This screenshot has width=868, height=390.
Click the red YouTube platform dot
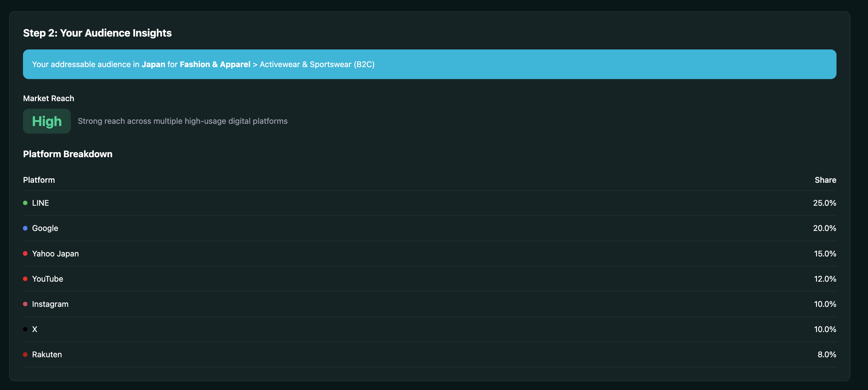tap(25, 278)
